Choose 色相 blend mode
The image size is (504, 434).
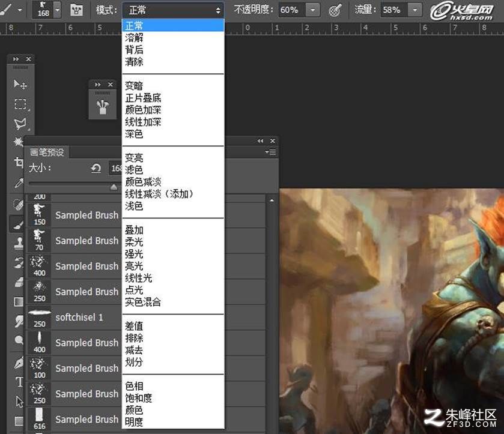(173, 386)
